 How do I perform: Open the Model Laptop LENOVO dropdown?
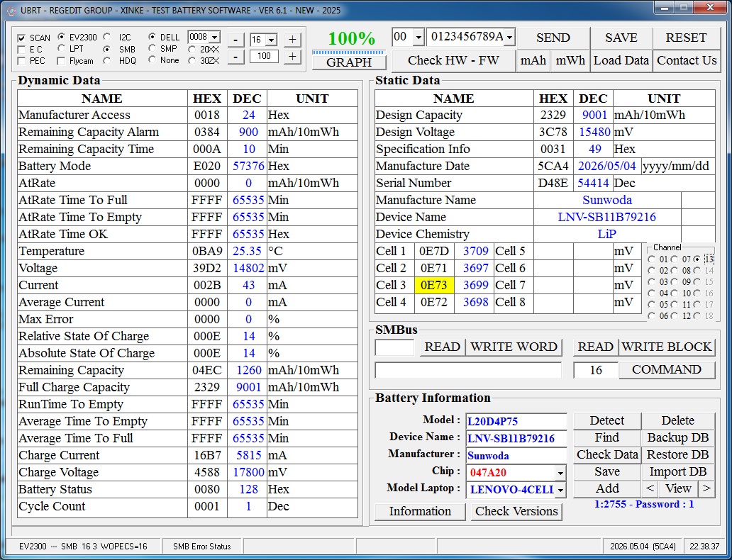click(560, 490)
